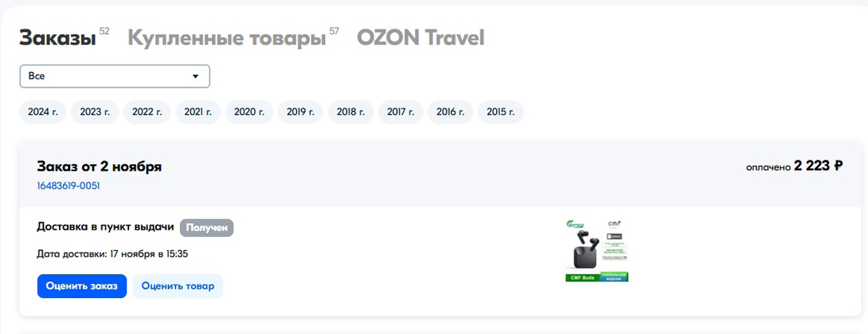Filter orders by 2024 г.
The width and height of the screenshot is (868, 334).
[x=43, y=112]
